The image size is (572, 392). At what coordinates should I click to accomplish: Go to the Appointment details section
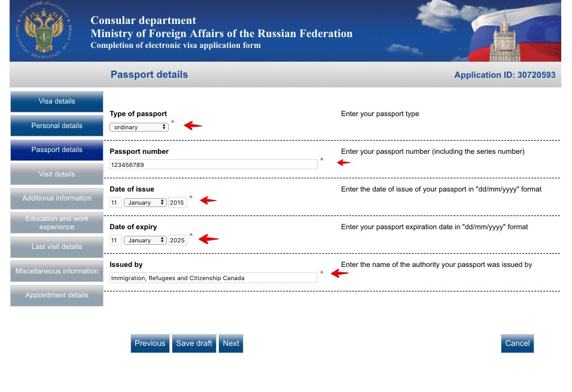point(57,295)
